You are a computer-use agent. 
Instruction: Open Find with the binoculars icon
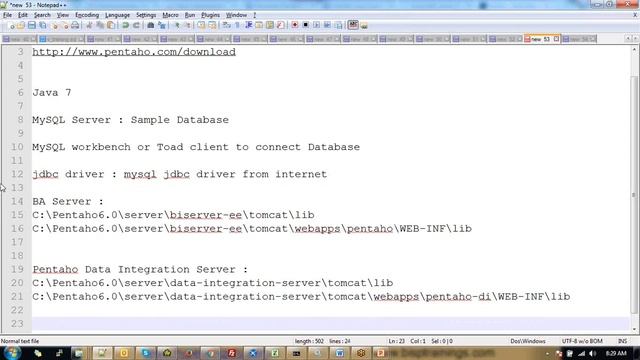[x=151, y=25]
